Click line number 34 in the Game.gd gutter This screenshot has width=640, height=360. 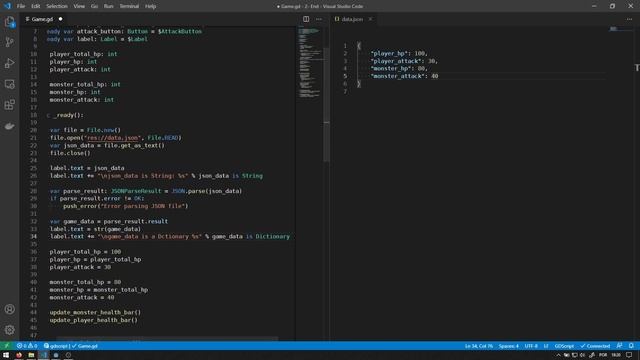[33, 236]
